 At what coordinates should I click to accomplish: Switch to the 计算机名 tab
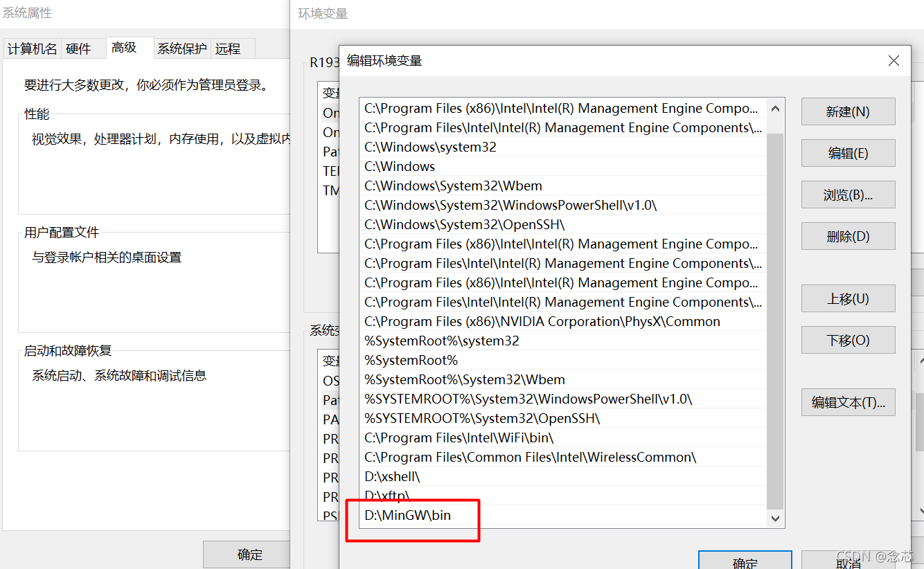click(32, 48)
